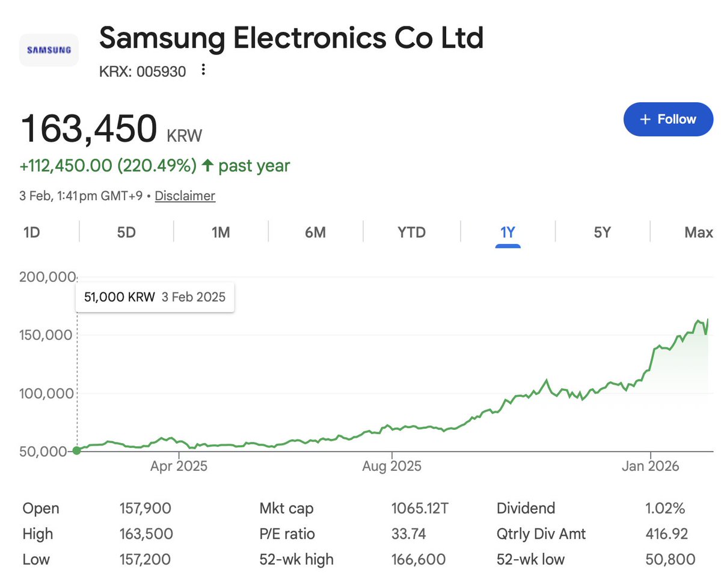The height and width of the screenshot is (588, 721).
Task: Choose the YTD range tab
Action: (411, 232)
